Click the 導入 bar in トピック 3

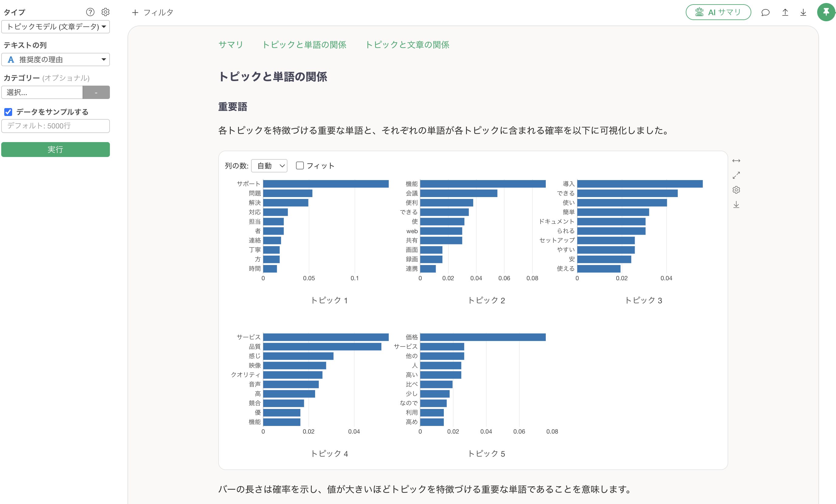click(x=640, y=184)
